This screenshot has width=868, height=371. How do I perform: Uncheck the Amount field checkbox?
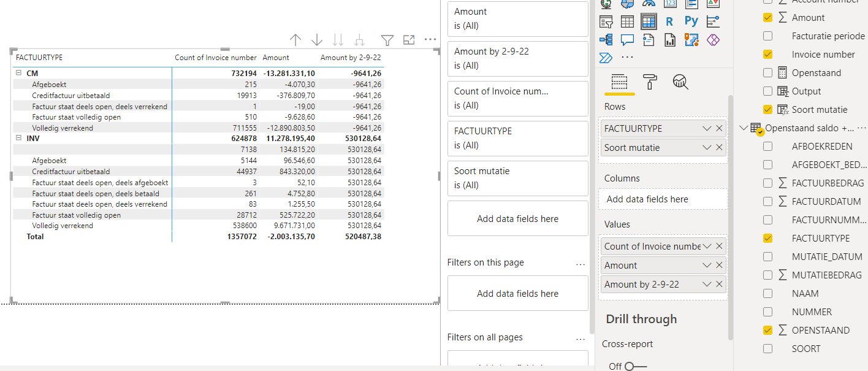tap(767, 18)
